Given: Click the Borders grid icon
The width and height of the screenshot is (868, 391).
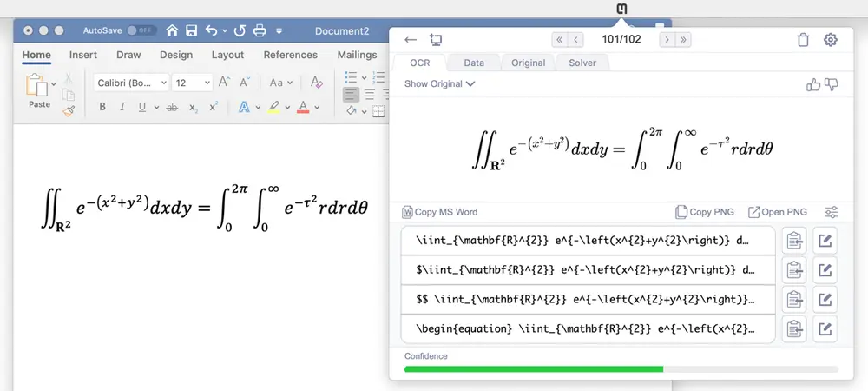Looking at the screenshot, I should 378,111.
